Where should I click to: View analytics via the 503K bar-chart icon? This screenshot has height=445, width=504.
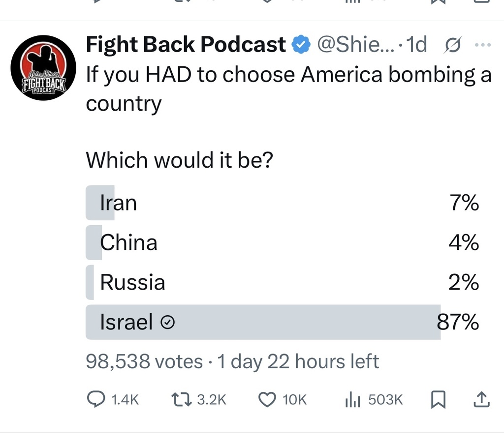point(352,400)
